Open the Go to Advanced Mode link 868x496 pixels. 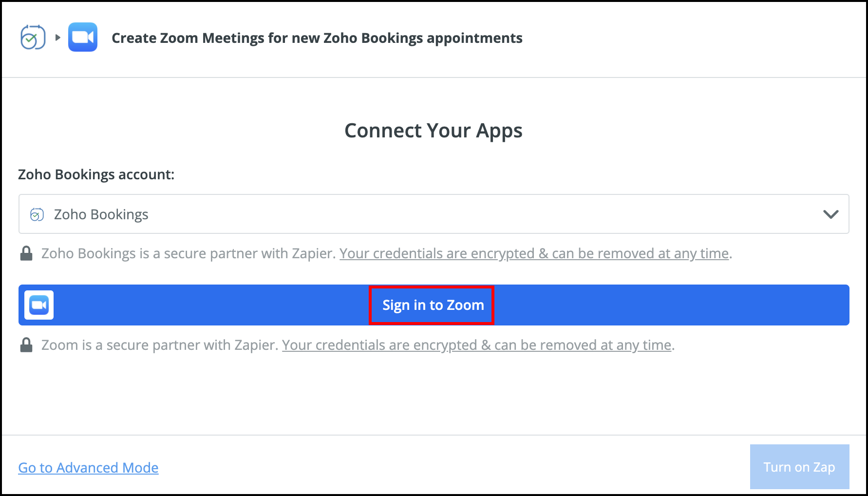click(x=88, y=468)
